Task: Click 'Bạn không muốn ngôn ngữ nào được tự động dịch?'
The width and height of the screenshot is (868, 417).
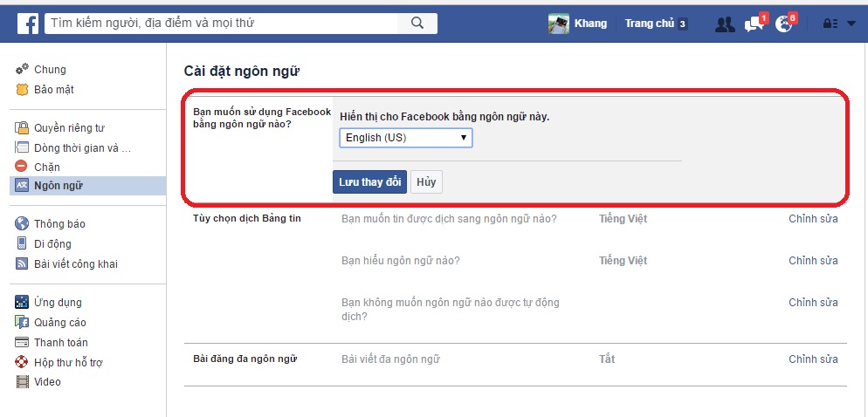Action: tap(451, 310)
